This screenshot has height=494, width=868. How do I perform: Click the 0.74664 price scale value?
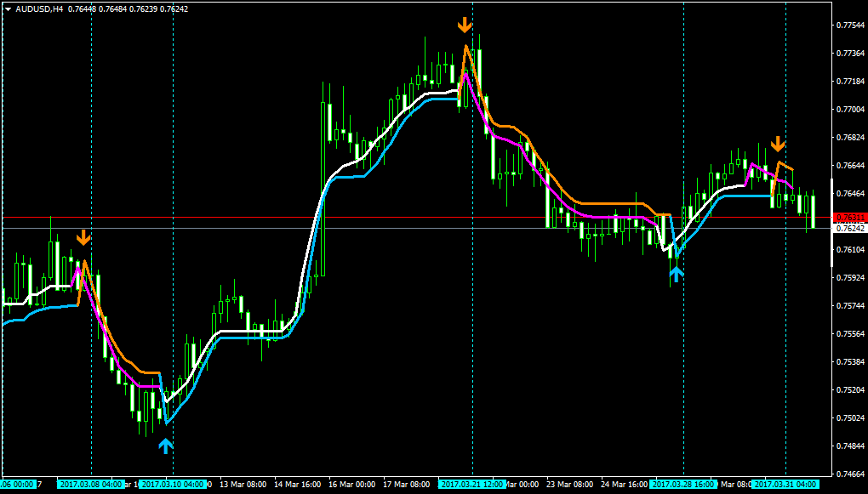coord(850,474)
